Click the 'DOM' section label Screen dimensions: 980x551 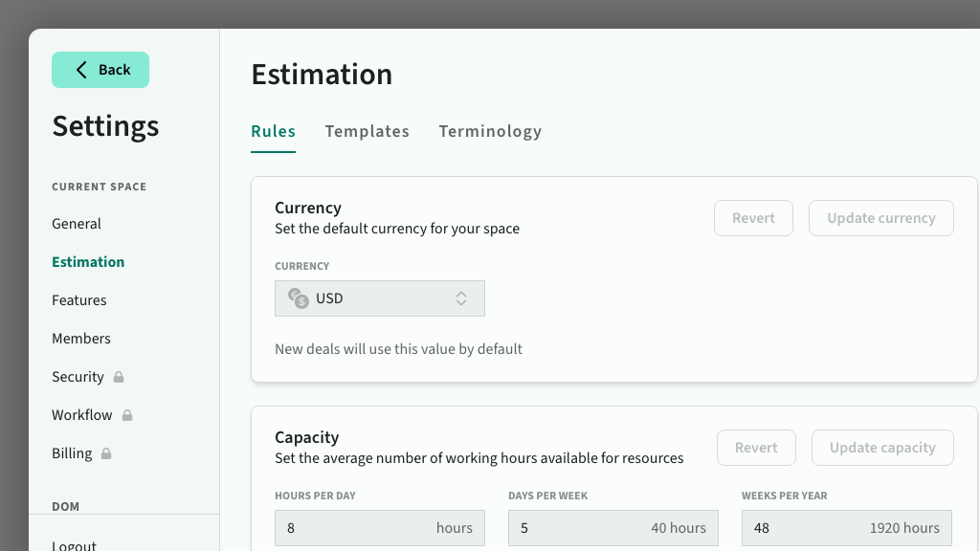point(66,507)
